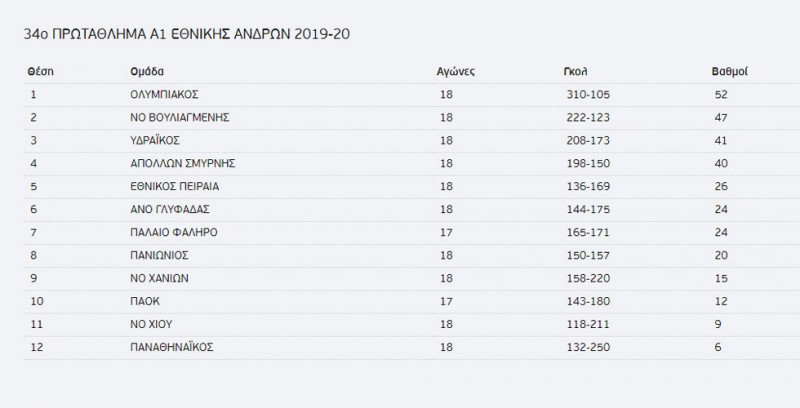
Task: Click the ΝΟ ΧΙΟΥ team name
Action: tap(153, 323)
